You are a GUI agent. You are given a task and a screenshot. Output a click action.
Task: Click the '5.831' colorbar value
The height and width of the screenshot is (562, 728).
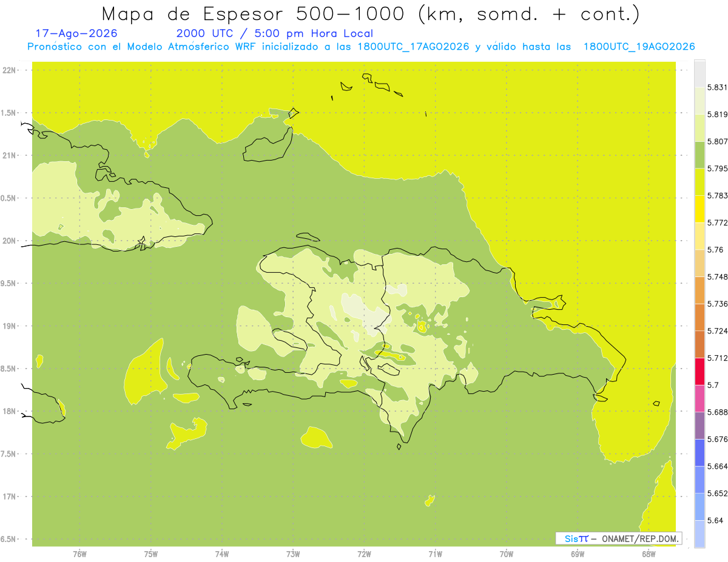coord(717,87)
